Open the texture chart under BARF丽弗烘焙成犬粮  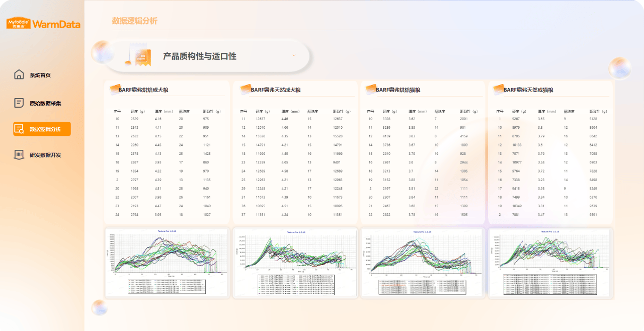click(x=167, y=263)
